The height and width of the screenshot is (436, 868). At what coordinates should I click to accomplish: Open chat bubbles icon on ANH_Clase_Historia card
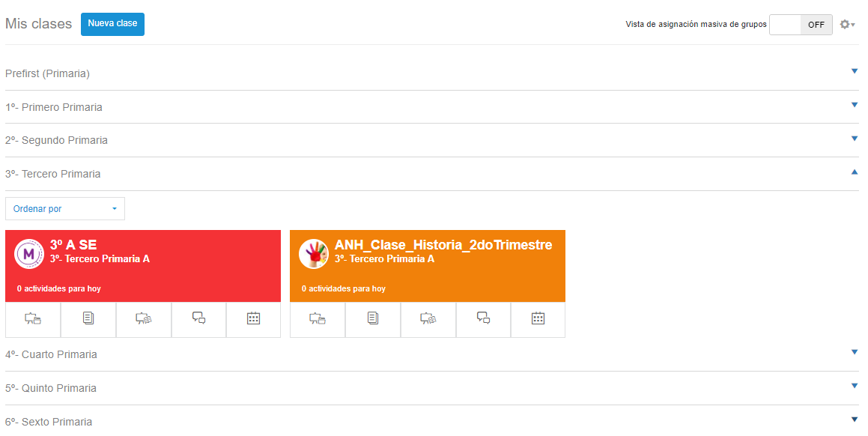tap(483, 319)
